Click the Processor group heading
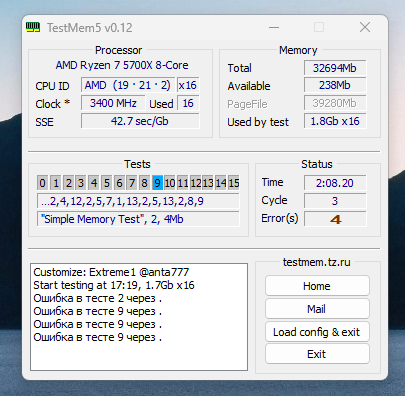This screenshot has height=396, width=405. tap(118, 50)
